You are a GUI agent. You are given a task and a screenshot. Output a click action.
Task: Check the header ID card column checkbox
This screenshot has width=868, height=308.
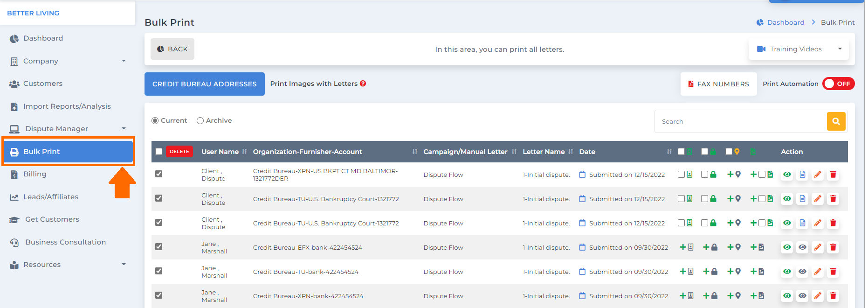pyautogui.click(x=681, y=152)
